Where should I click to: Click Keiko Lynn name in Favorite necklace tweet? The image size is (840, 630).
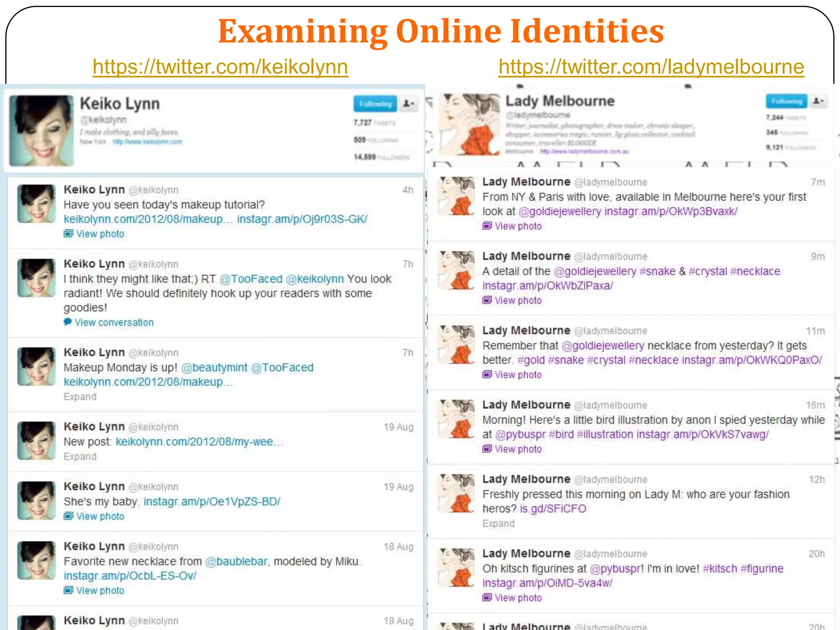point(94,546)
